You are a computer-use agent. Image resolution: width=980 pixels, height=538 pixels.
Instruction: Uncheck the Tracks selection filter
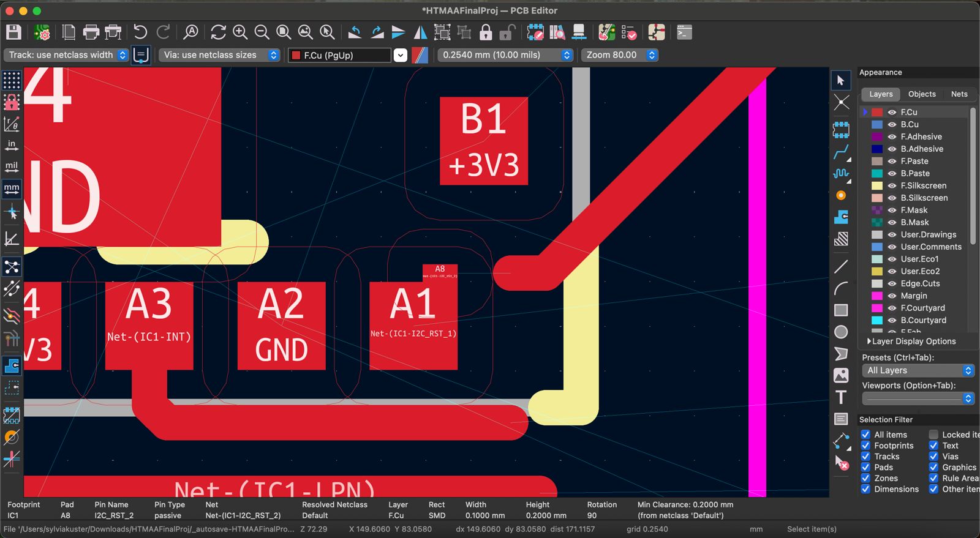(865, 457)
